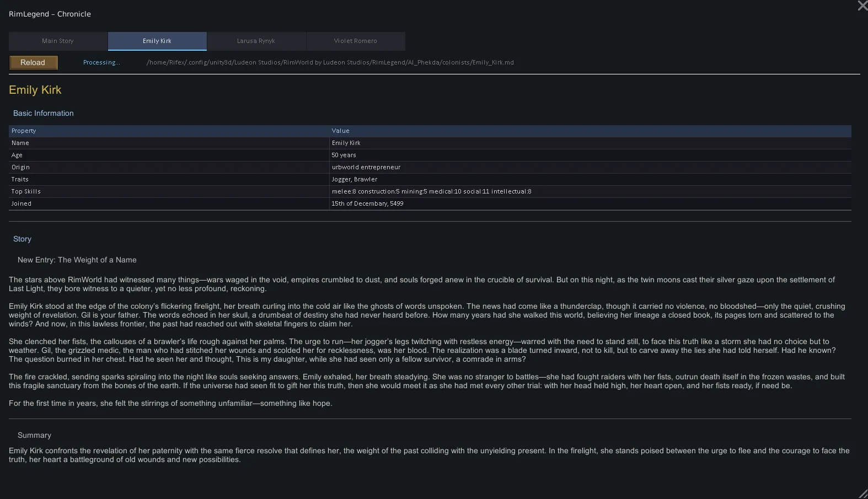Click the Origin value urbworld entrepreneur
The image size is (868, 499).
point(366,167)
